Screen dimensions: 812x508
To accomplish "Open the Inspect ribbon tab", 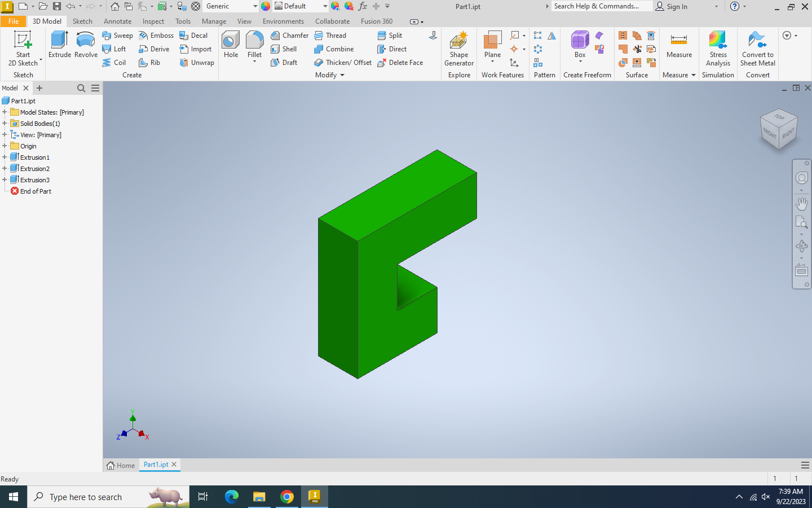I will [153, 21].
